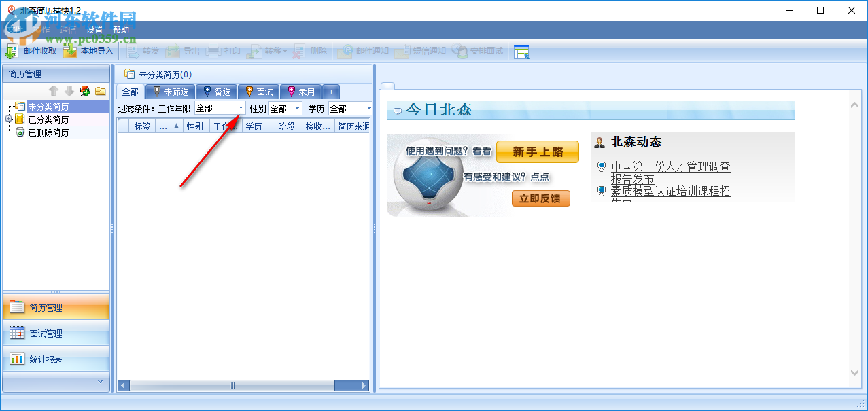Screen dimensions: 868x411
Task: Switch to the 面试 tab
Action: tap(259, 92)
